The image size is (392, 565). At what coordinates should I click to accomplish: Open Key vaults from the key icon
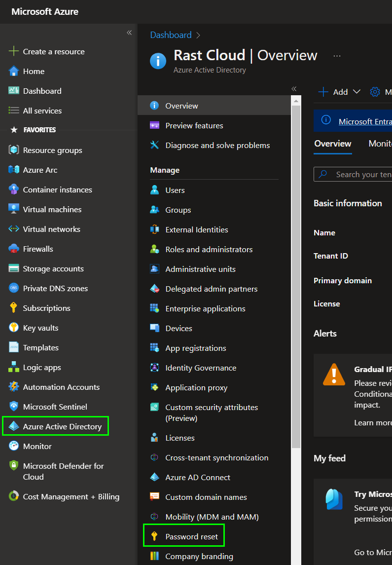(14, 328)
